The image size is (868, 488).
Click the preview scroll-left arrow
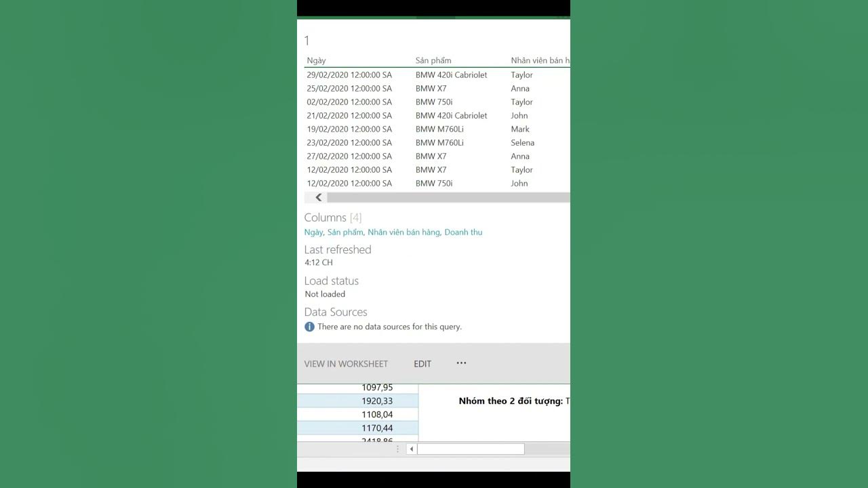(318, 197)
